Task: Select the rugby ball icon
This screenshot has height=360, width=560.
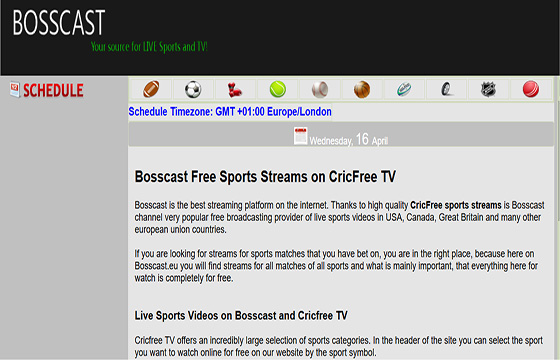Action: (x=404, y=89)
